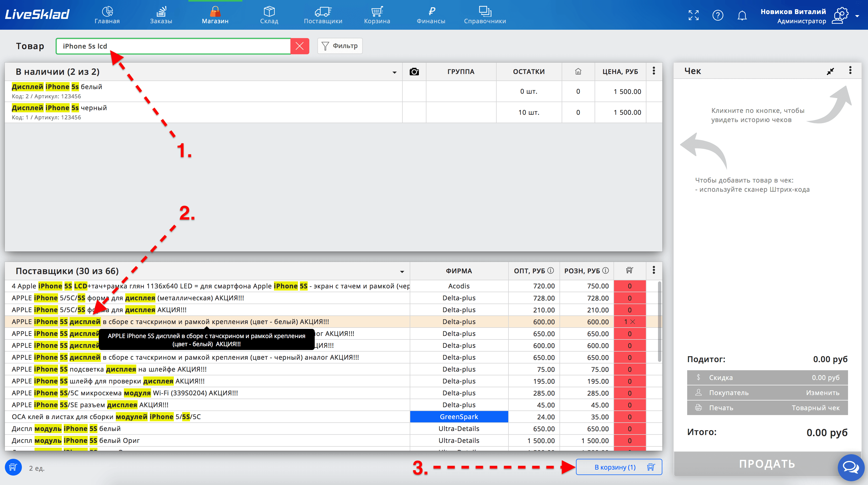Screen dimensions: 868x485
Task: Open В наличии table options menu
Action: tap(654, 71)
